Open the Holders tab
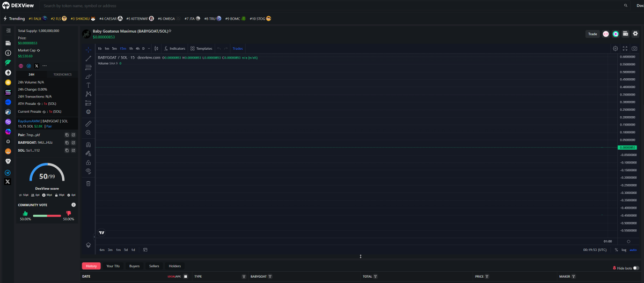This screenshot has height=283, width=644. tap(175, 266)
